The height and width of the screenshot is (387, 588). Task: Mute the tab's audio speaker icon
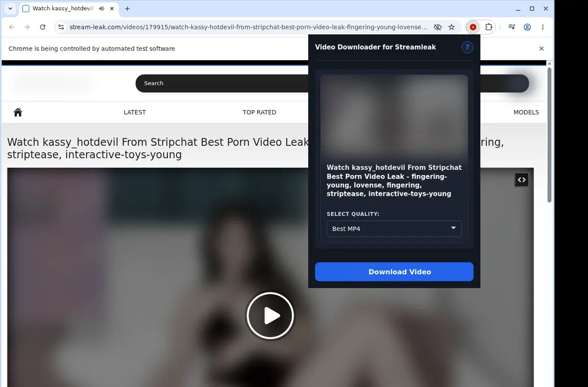(x=101, y=8)
